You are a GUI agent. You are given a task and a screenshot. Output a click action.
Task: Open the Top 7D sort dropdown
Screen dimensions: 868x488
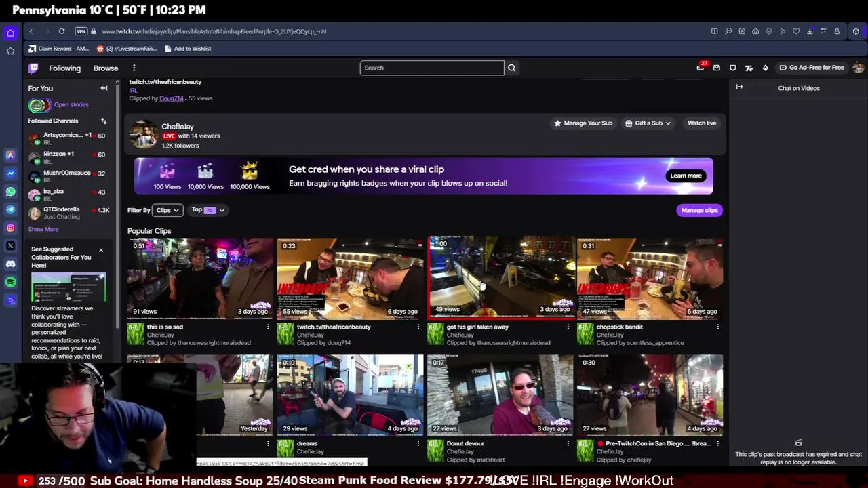tap(208, 210)
